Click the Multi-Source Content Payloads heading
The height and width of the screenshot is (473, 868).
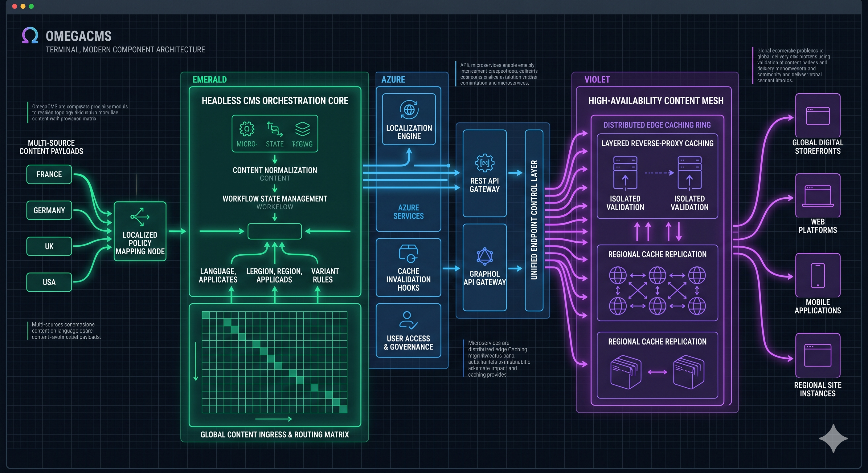pos(51,147)
